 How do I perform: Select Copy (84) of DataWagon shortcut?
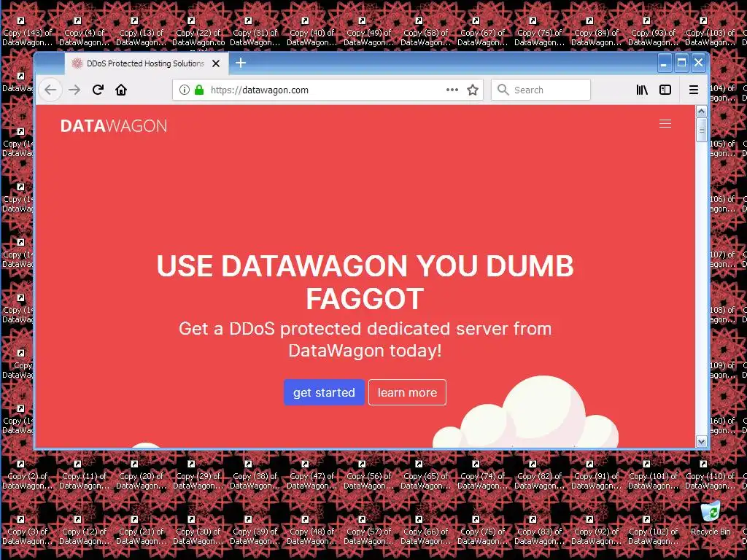point(597,31)
